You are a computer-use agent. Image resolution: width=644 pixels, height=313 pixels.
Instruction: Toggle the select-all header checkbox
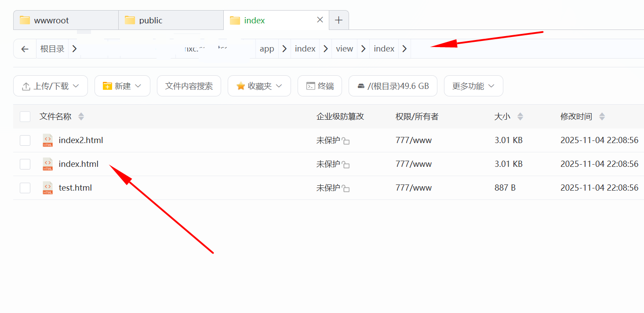[25, 117]
